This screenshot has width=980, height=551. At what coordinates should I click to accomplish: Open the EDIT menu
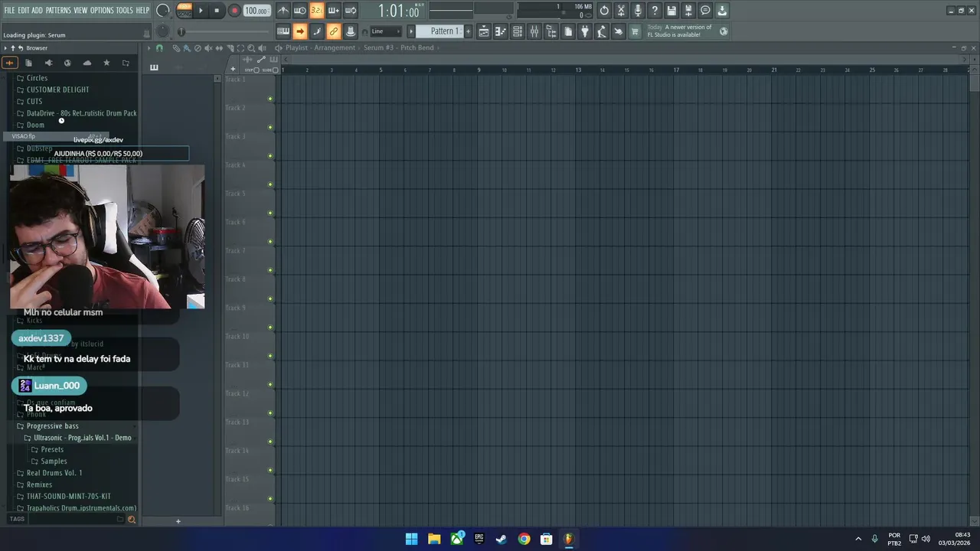24,10
